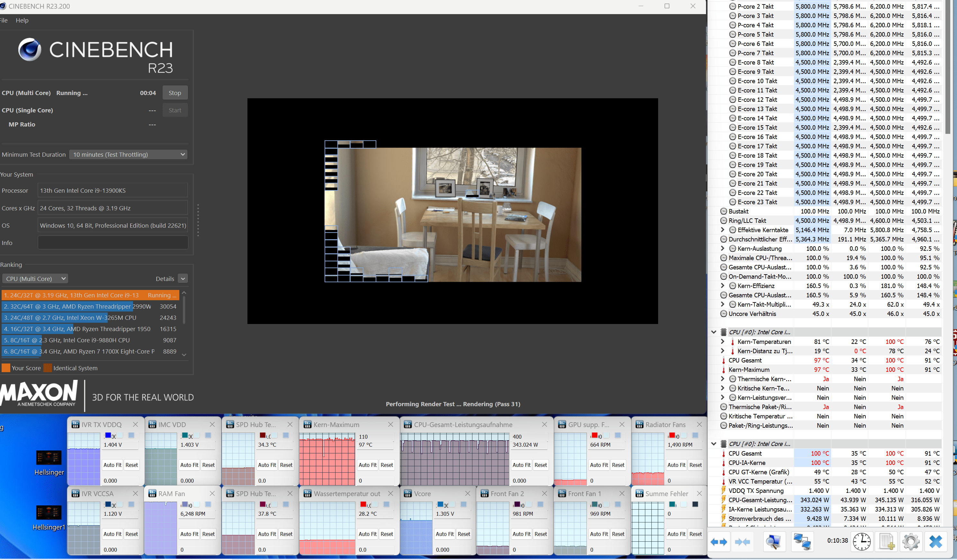This screenshot has width=957, height=560.
Task: Open the Minimum Test Duration dropdown
Action: pyautogui.click(x=128, y=154)
